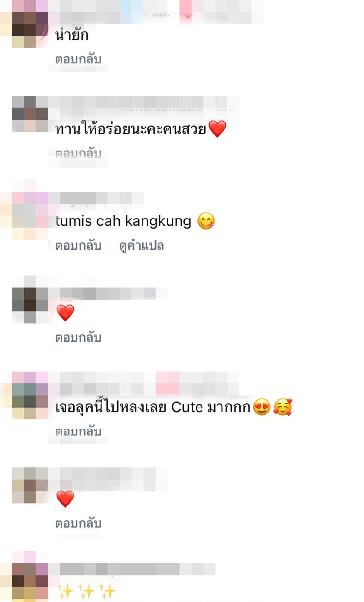Click smiling face with hearts emoji
This screenshot has width=364, height=602.
[x=283, y=407]
